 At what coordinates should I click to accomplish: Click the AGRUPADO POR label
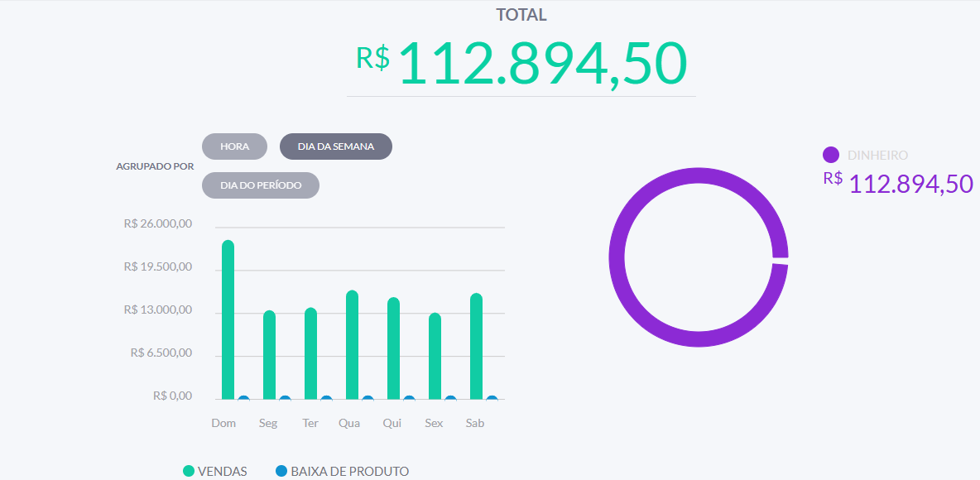[x=155, y=167]
